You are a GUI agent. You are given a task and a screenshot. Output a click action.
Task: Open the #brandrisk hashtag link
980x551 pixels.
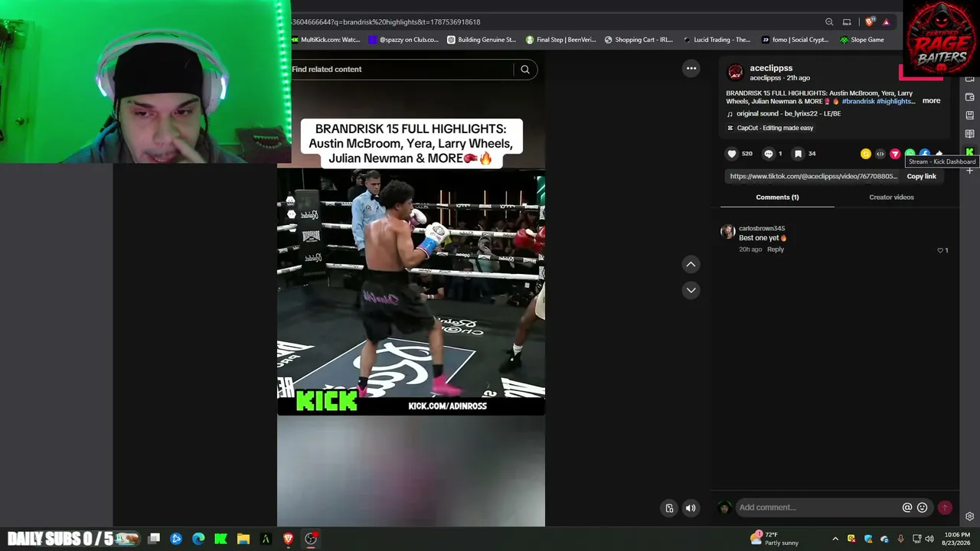click(858, 101)
